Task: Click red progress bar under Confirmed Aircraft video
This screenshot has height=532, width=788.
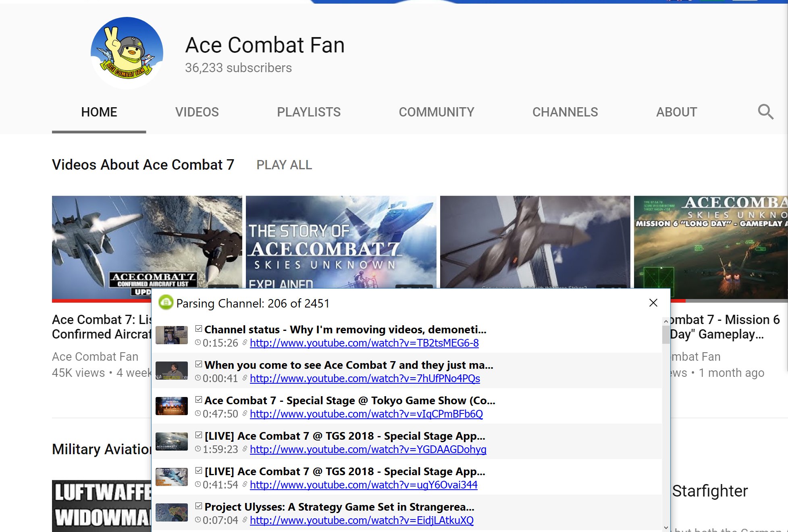Action: pyautogui.click(x=101, y=301)
